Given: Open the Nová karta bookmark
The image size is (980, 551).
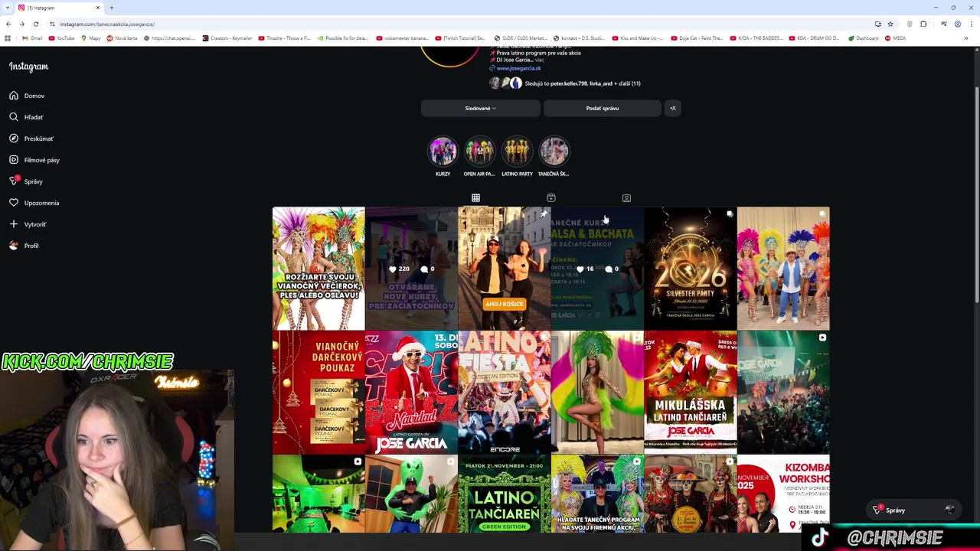Looking at the screenshot, I should 122,38.
